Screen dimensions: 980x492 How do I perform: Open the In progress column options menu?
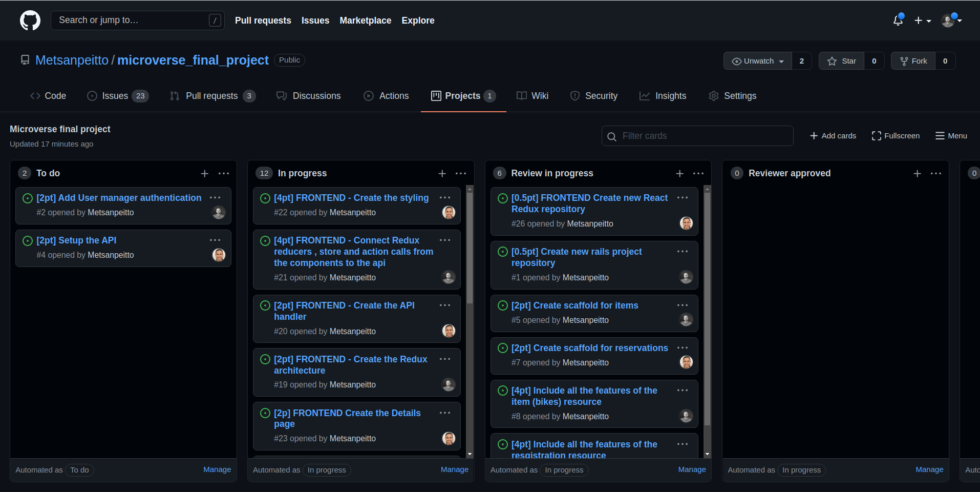coord(461,174)
